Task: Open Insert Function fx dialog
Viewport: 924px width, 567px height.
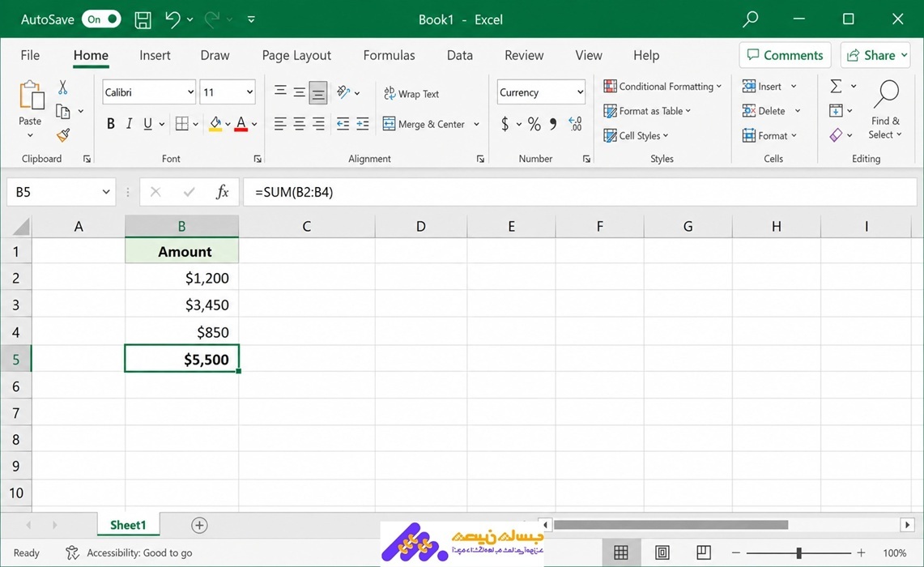Action: (x=222, y=192)
